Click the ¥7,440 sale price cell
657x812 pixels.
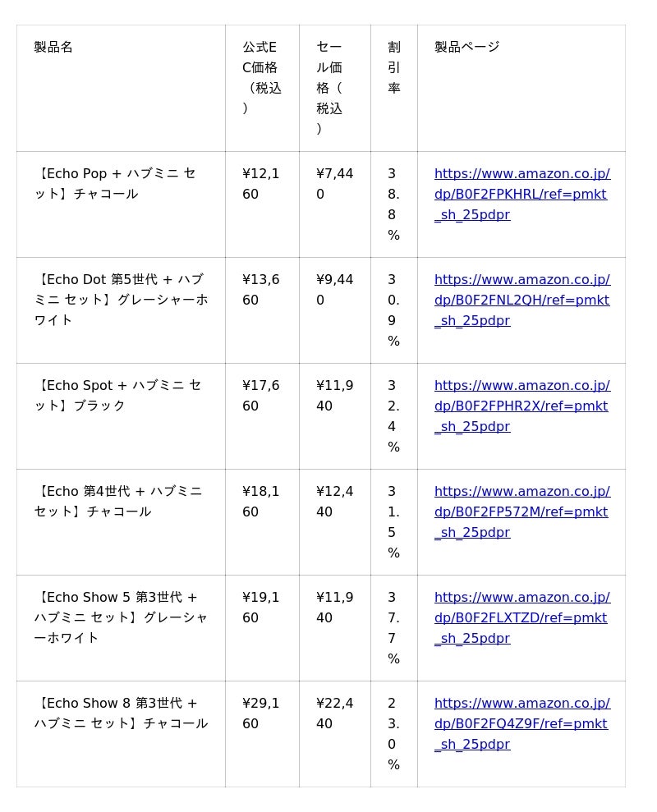[x=334, y=184]
